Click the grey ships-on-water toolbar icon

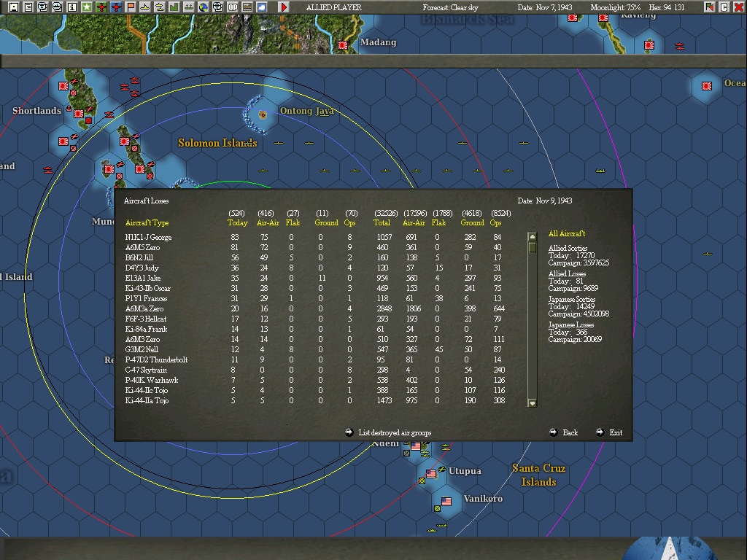point(189,7)
